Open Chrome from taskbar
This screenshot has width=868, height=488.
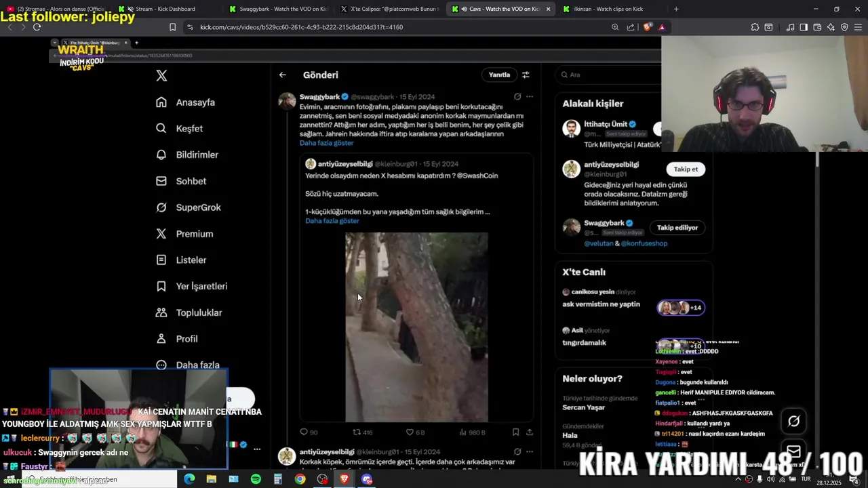[300, 479]
